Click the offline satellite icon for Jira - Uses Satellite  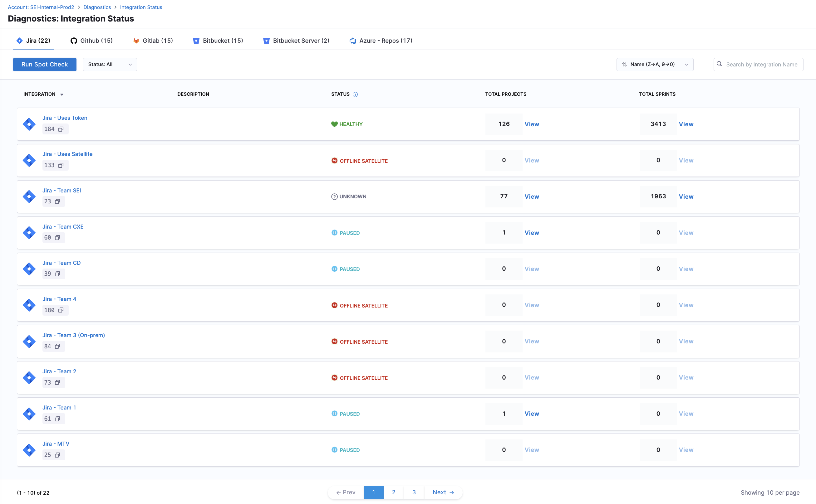pos(334,160)
